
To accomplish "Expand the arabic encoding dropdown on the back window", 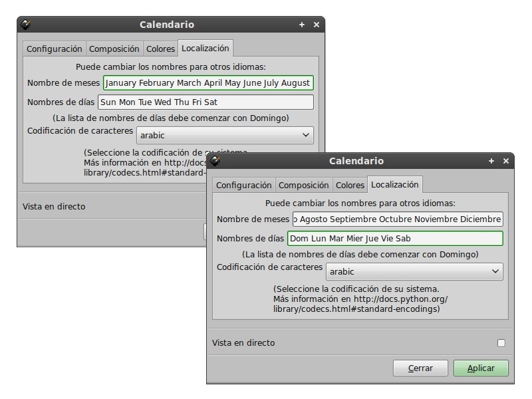I will [225, 134].
